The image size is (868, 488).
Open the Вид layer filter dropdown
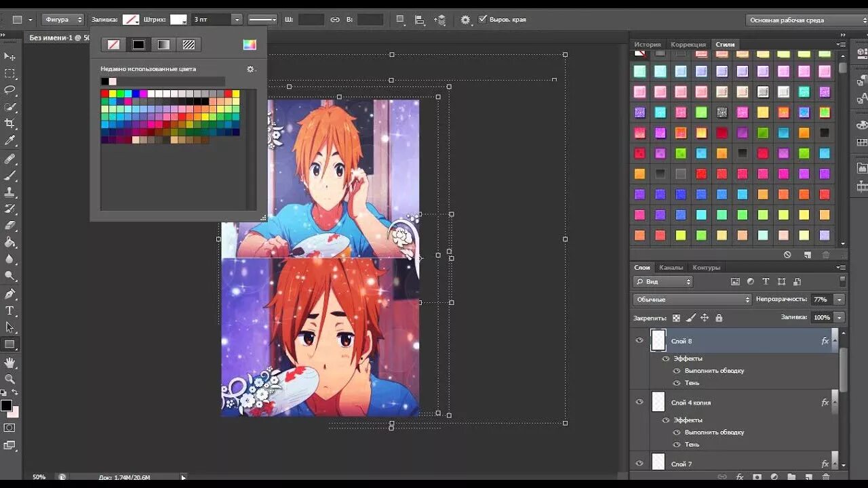663,281
